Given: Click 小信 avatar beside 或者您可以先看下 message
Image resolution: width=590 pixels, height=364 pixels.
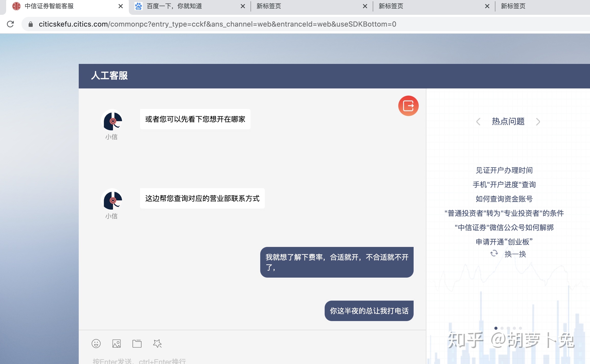Looking at the screenshot, I should click(x=112, y=120).
